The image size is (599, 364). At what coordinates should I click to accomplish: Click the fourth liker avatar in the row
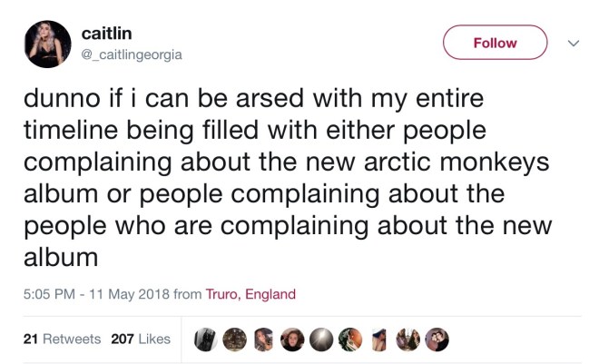click(291, 339)
